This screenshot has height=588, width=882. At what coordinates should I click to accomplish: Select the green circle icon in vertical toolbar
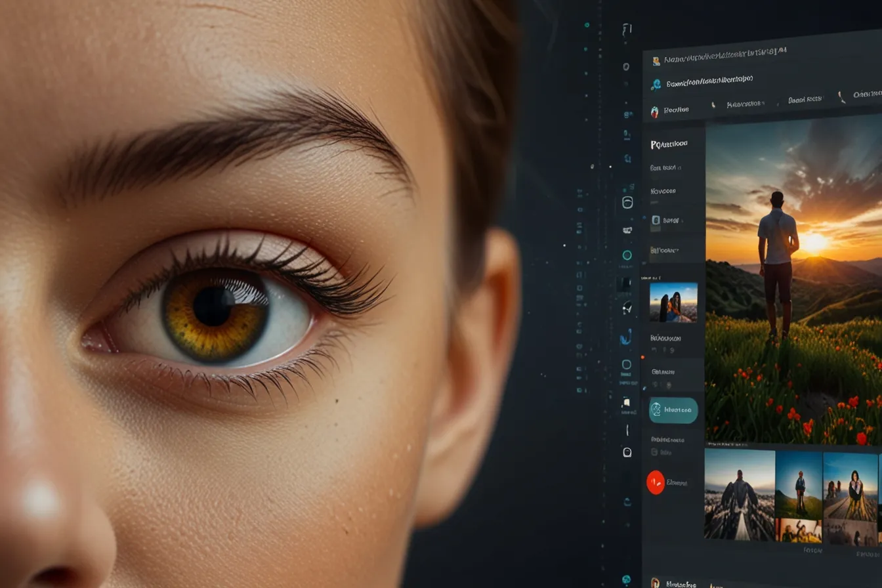coord(627,255)
